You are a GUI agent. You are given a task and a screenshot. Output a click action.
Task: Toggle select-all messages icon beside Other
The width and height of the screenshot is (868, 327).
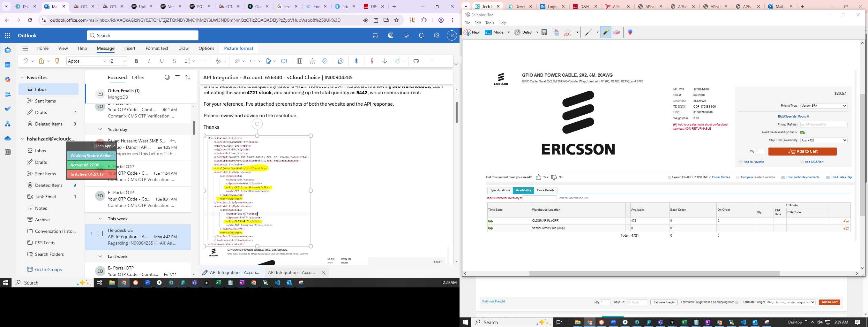pos(167,77)
